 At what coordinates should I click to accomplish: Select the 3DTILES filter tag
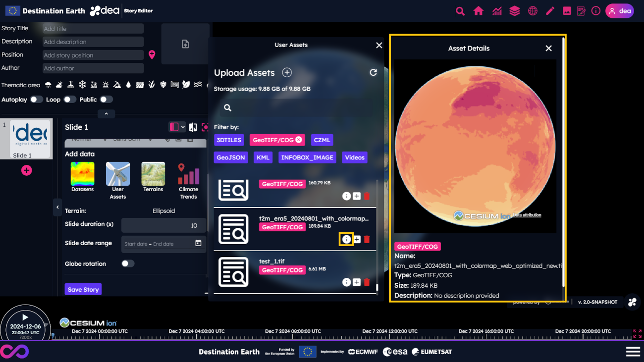click(229, 140)
